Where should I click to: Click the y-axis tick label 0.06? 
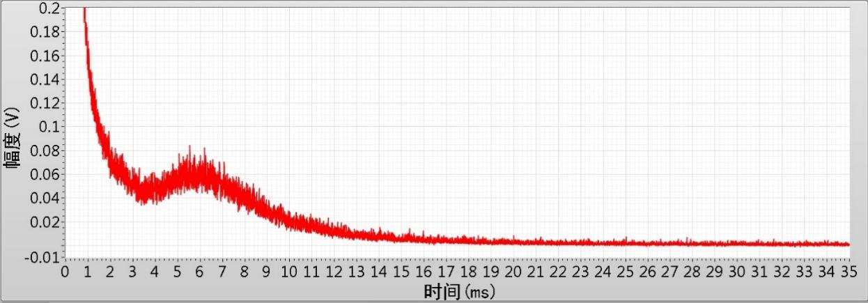47,174
